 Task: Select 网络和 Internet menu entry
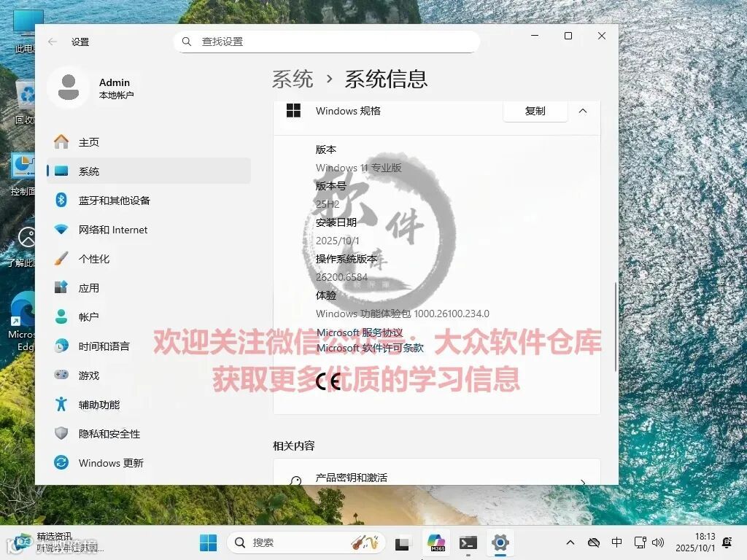(x=149, y=230)
